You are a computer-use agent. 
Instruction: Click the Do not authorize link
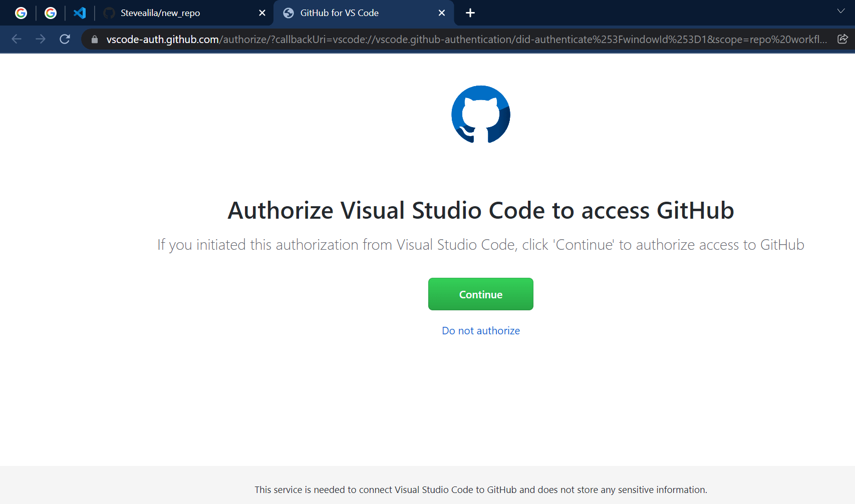(x=481, y=331)
